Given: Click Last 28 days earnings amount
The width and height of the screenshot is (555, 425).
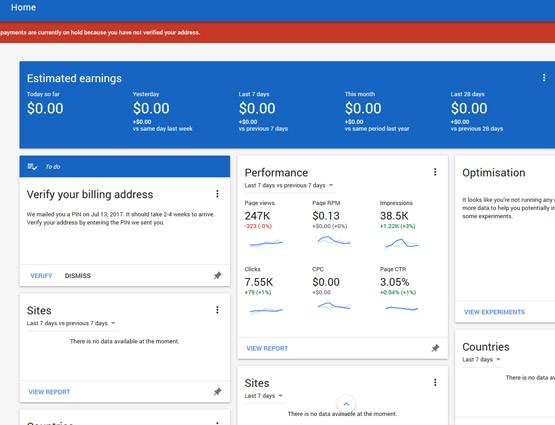Looking at the screenshot, I should pyautogui.click(x=469, y=108).
